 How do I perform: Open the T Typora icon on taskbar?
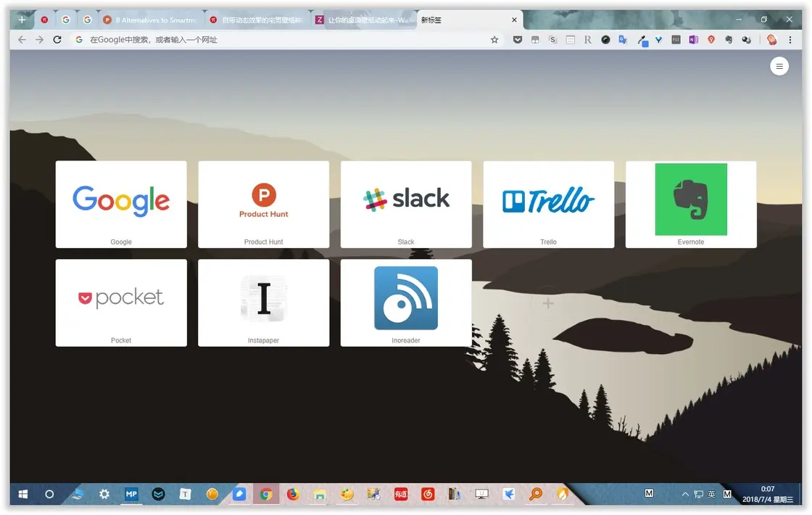coord(185,494)
